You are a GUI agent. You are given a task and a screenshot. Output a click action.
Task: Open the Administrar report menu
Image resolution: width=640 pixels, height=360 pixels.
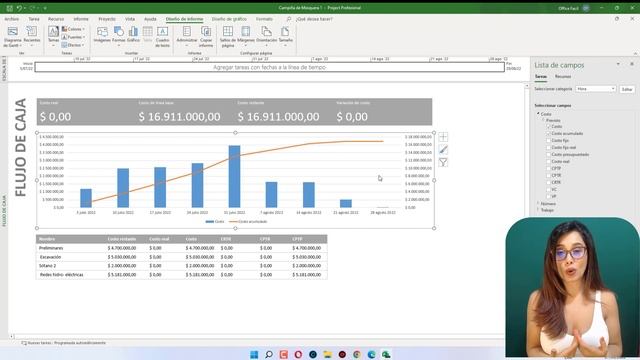pos(187,36)
